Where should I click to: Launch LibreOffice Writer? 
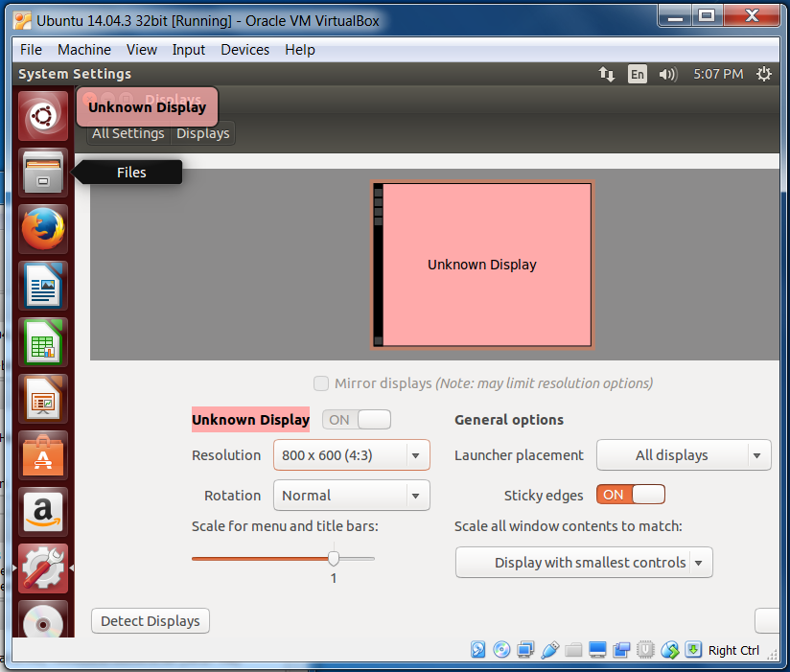click(42, 286)
